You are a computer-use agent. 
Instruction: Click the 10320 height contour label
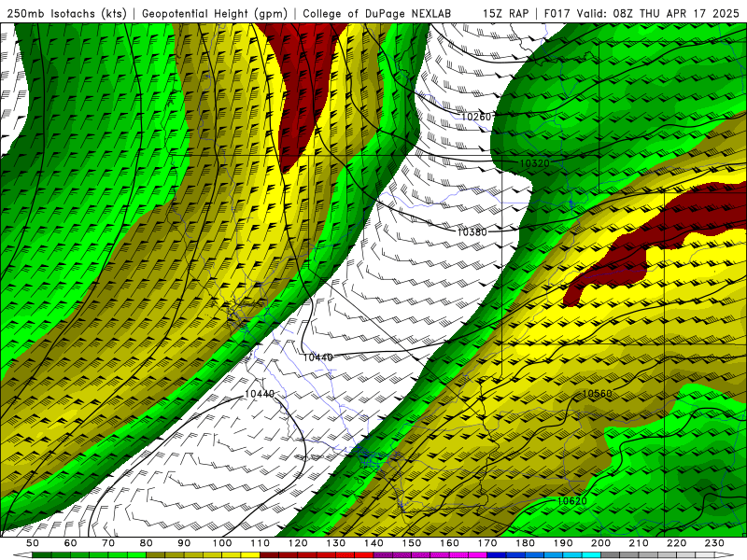(534, 163)
